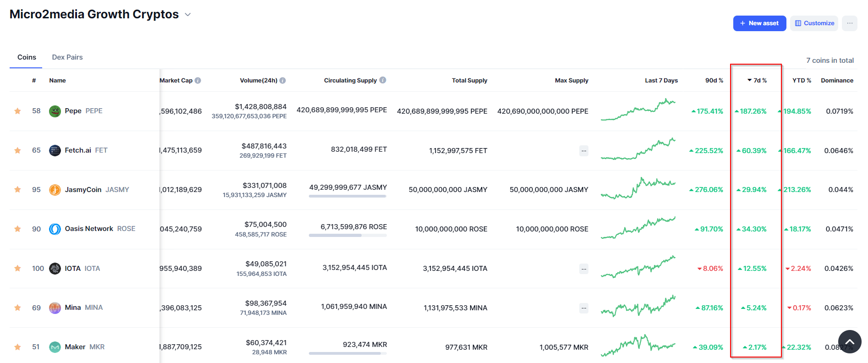Click the Maker teal logo

pos(55,347)
